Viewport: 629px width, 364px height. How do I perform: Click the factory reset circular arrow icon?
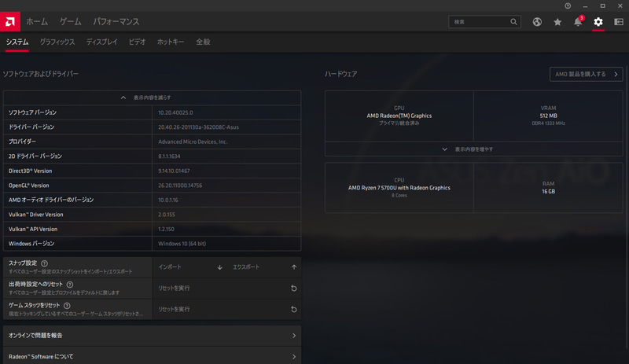tap(293, 289)
